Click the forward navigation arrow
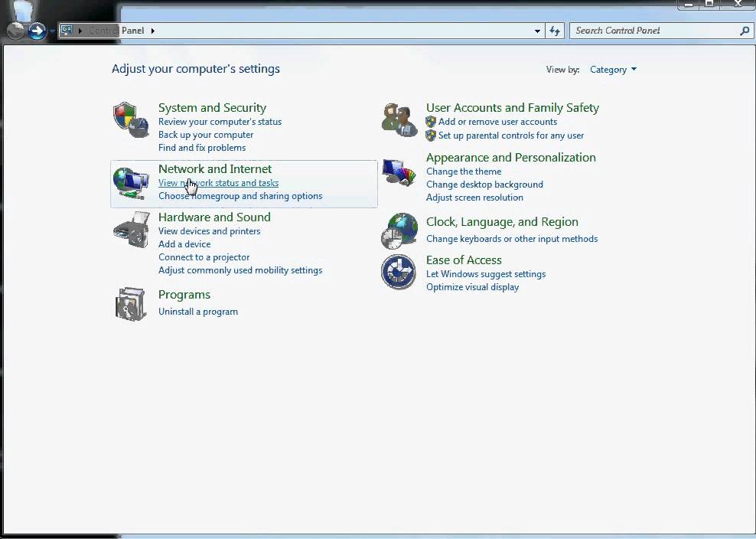The image size is (756, 539). 36,31
